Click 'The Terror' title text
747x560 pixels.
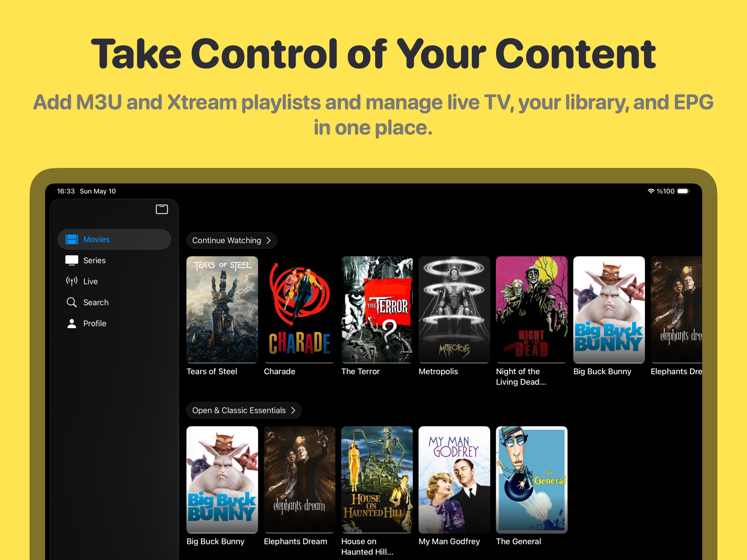coord(360,371)
